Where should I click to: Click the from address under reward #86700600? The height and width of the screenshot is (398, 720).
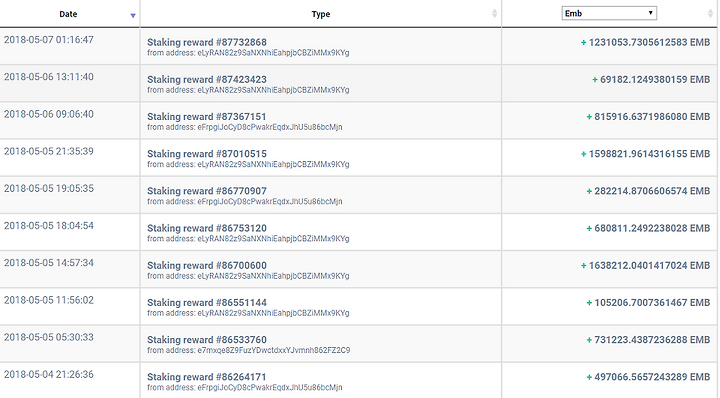pos(248,276)
